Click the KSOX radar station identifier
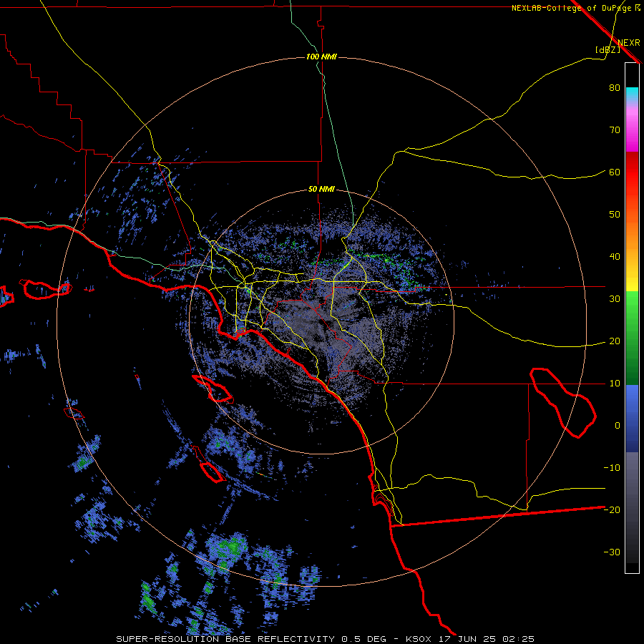The height and width of the screenshot is (644, 644). coord(419,639)
